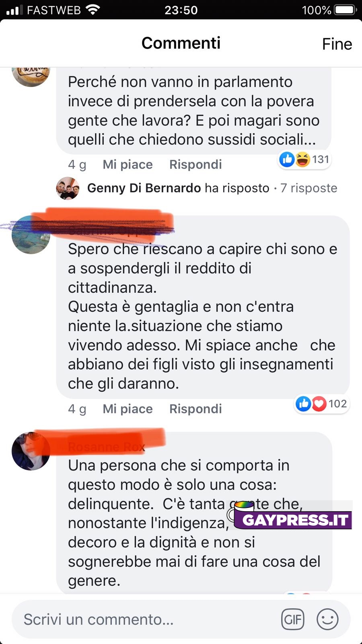Tap the Wi-Fi status icon

tap(93, 10)
